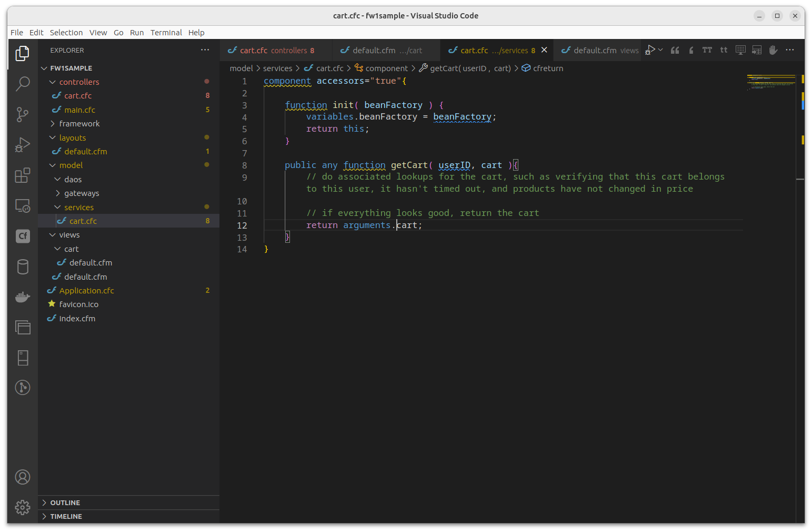The image size is (812, 532).
Task: Open Application.cfc in the explorer
Action: (86, 290)
